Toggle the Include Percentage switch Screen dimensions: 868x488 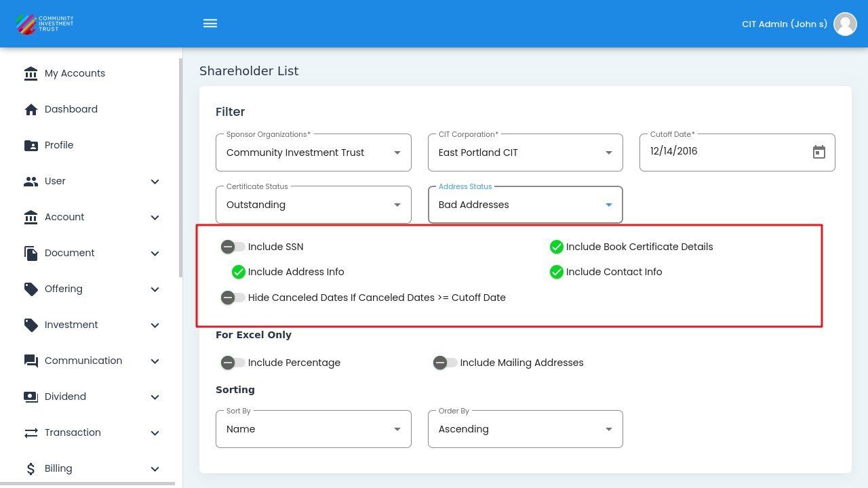[x=233, y=363]
